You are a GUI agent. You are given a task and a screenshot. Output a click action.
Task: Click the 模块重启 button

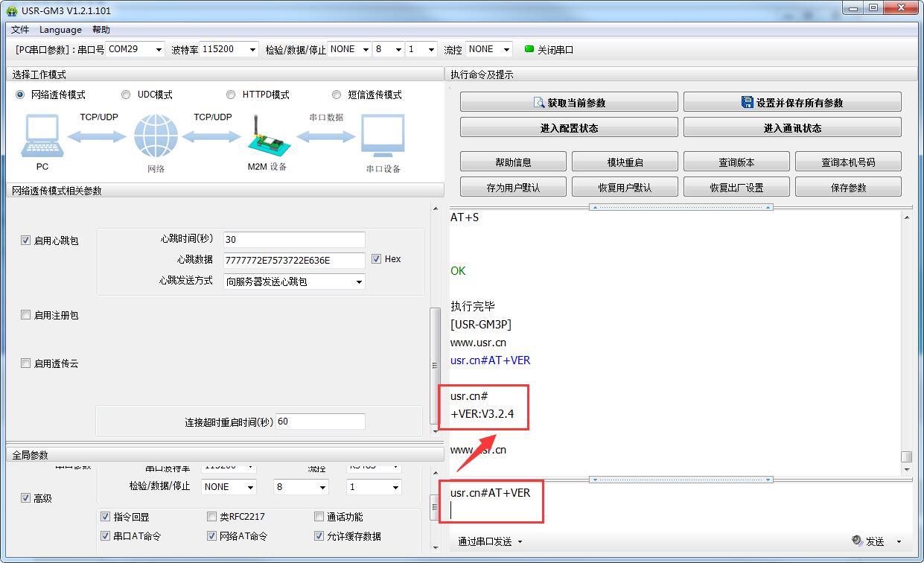click(625, 162)
